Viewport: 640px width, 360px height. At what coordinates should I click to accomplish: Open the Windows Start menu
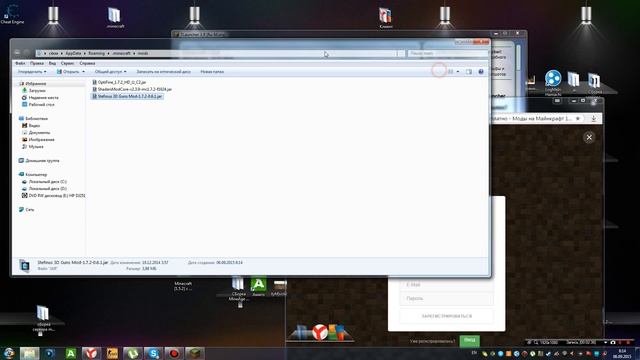click(9, 353)
